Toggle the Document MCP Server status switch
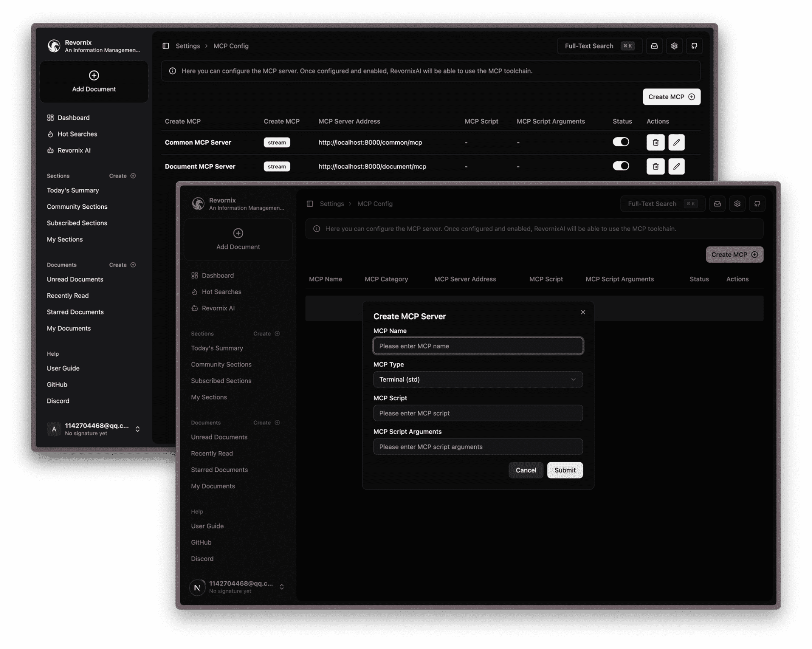This screenshot has width=812, height=649. [621, 166]
